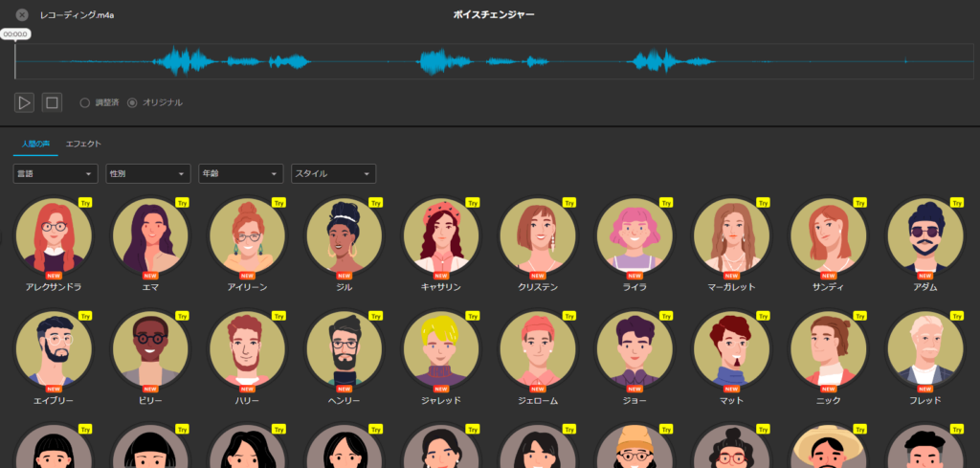Screen dimensions: 980x468
Task: Choose the マーガレット voice avatar
Action: [731, 236]
